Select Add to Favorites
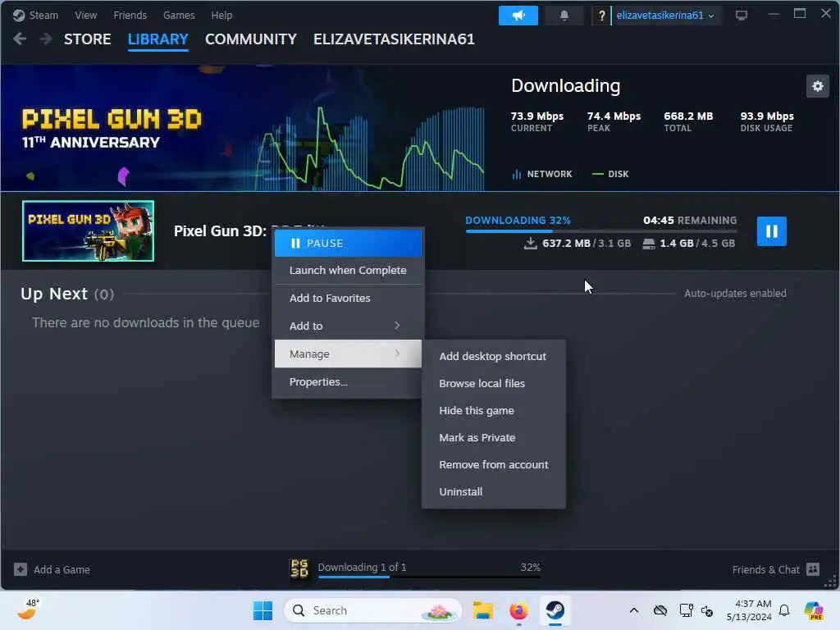840x630 pixels. point(348,298)
